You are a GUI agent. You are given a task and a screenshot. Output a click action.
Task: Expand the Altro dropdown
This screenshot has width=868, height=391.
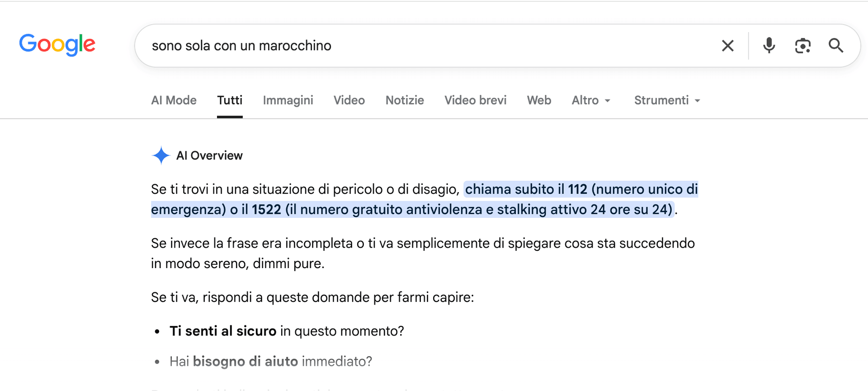click(x=591, y=100)
